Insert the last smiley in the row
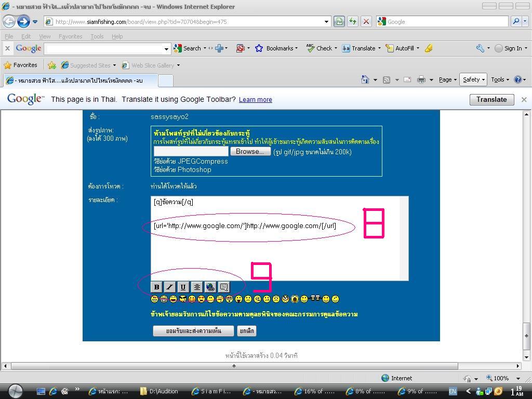This screenshot has width=532, height=399. pyautogui.click(x=335, y=299)
